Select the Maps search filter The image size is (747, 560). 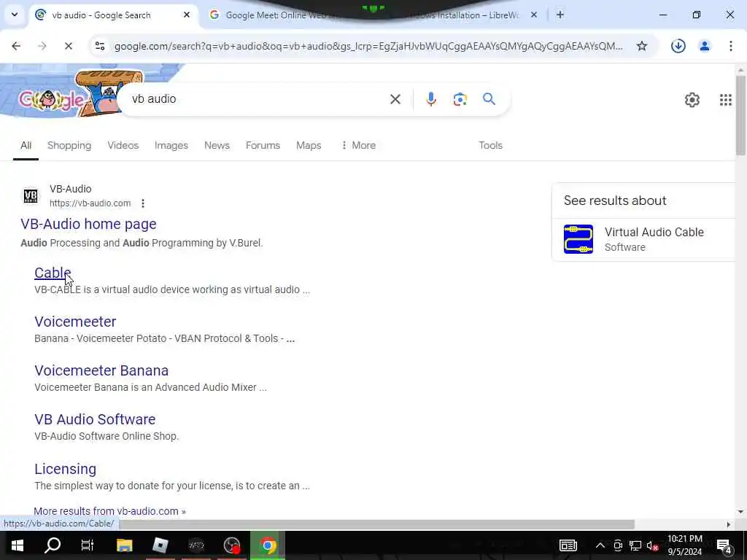pos(309,145)
